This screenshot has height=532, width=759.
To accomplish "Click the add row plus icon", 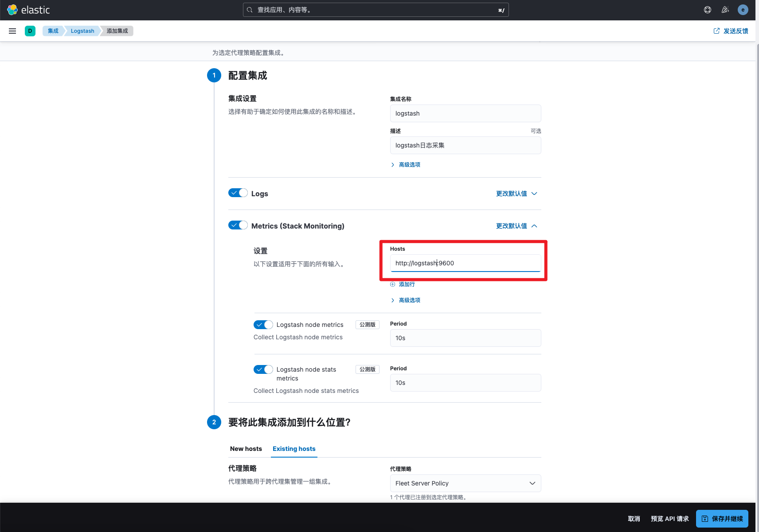I will (393, 284).
